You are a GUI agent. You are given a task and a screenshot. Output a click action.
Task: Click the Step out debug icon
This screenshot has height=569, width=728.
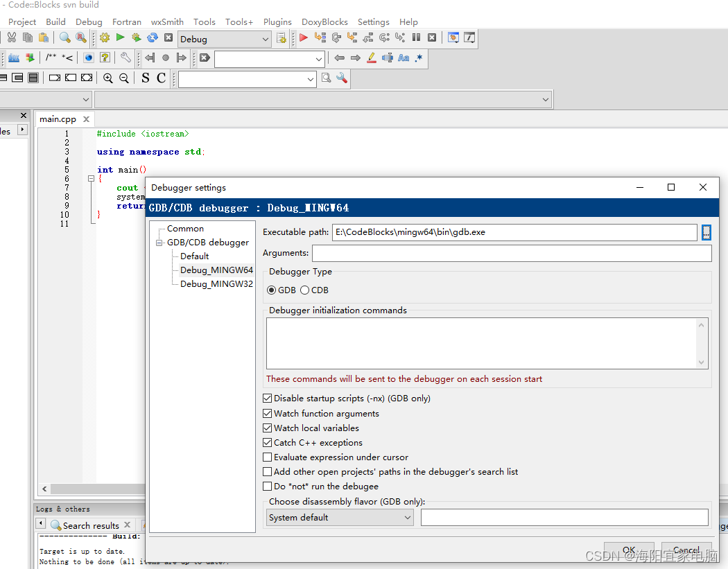[x=368, y=37]
